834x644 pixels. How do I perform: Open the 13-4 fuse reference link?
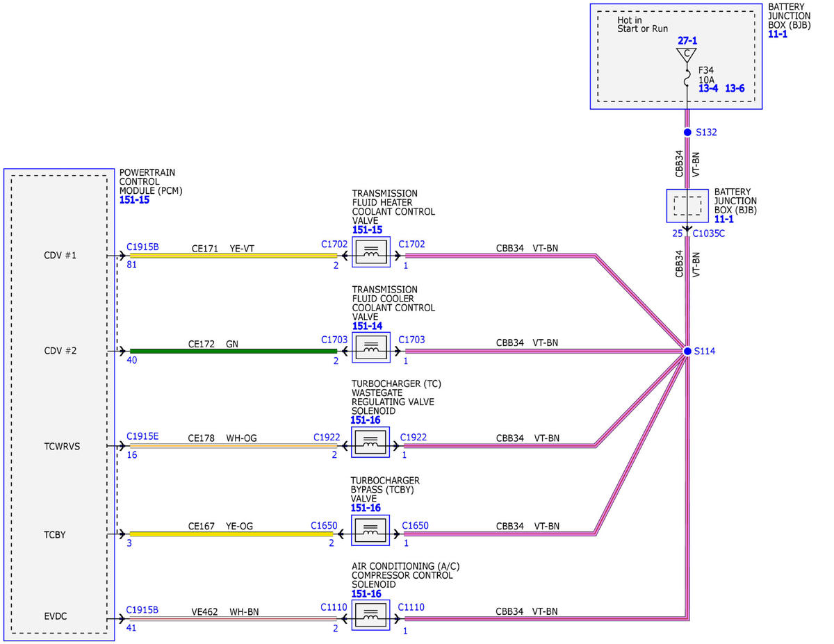click(x=708, y=88)
